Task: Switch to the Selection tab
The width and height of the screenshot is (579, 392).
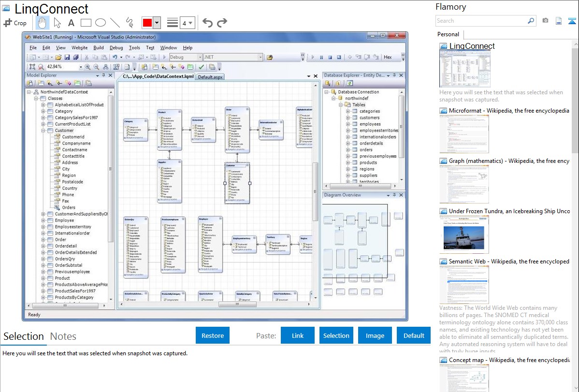Action: point(24,336)
